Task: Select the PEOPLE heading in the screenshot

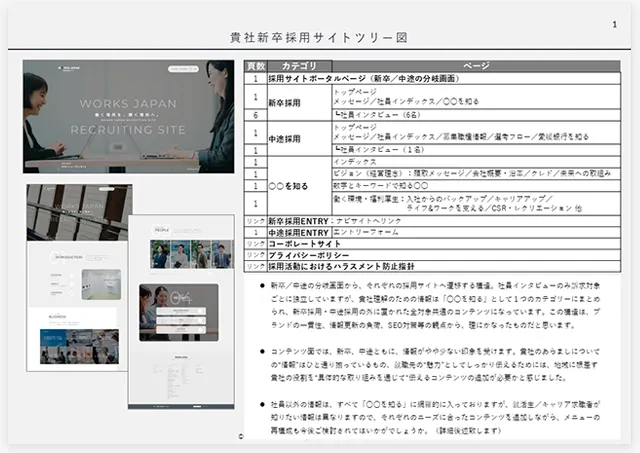Action: [x=162, y=231]
